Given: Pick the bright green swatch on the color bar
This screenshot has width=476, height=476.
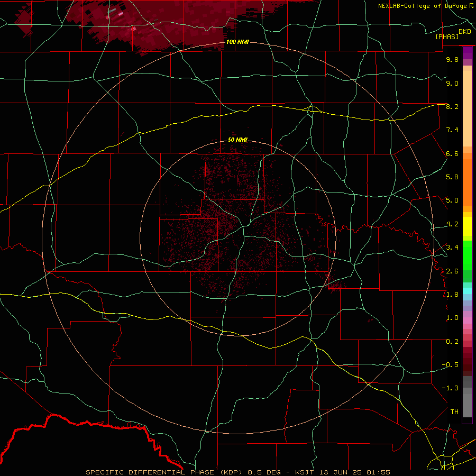Looking at the screenshot, I should (467, 255).
